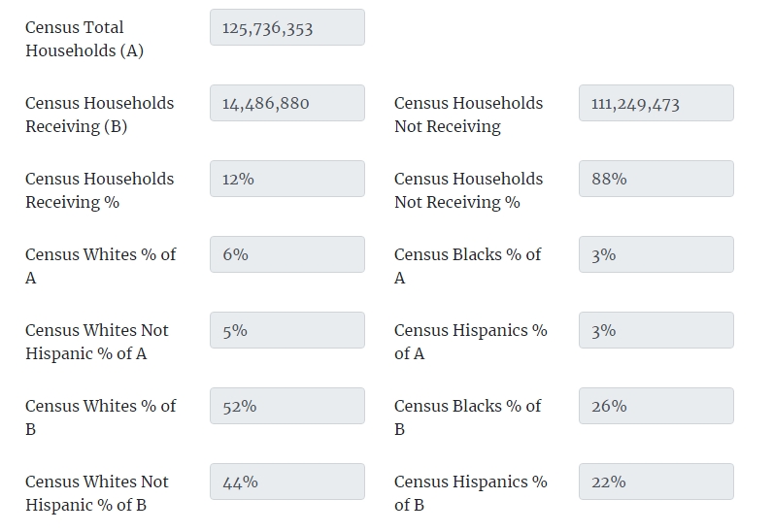Click the "Census Households Receiving %" label
Image resolution: width=773 pixels, height=532 pixels.
(x=100, y=190)
